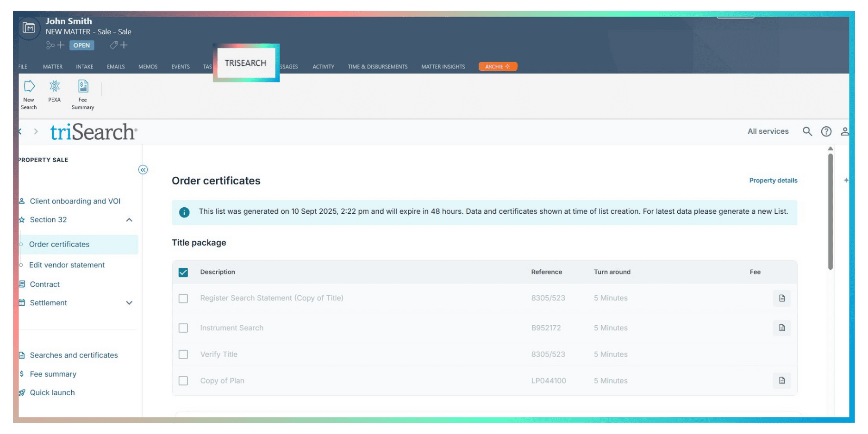Image resolution: width=868 pixels, height=434 pixels.
Task: Click the New Search toolbar icon
Action: pos(29,94)
